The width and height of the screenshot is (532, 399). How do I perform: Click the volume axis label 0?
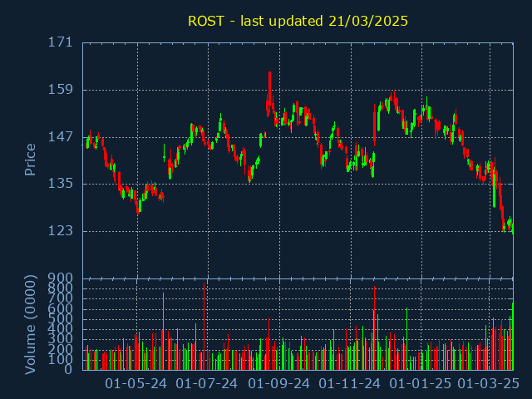[x=68, y=369]
